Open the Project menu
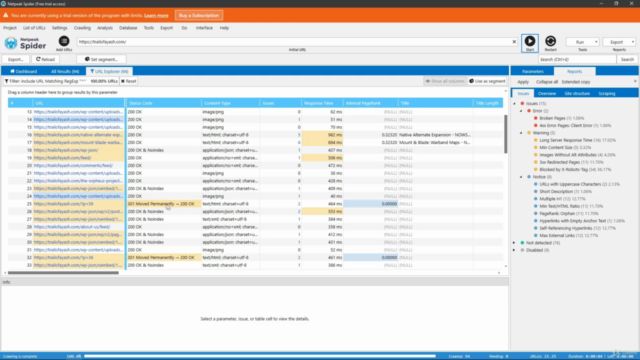Image resolution: width=640 pixels, height=360 pixels. click(x=10, y=28)
